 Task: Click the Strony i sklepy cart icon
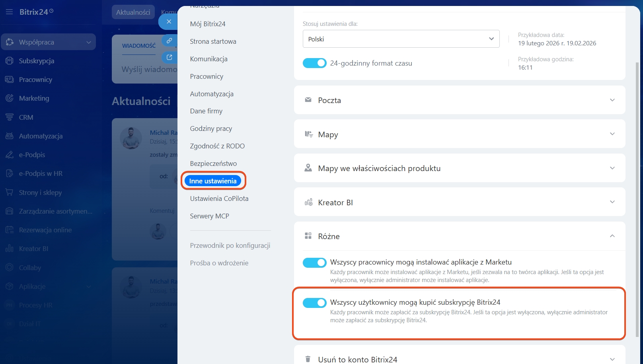pos(10,193)
